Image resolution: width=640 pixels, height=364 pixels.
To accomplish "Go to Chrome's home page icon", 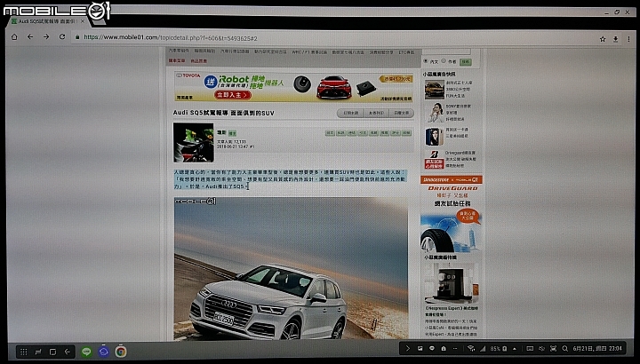I will (14, 37).
